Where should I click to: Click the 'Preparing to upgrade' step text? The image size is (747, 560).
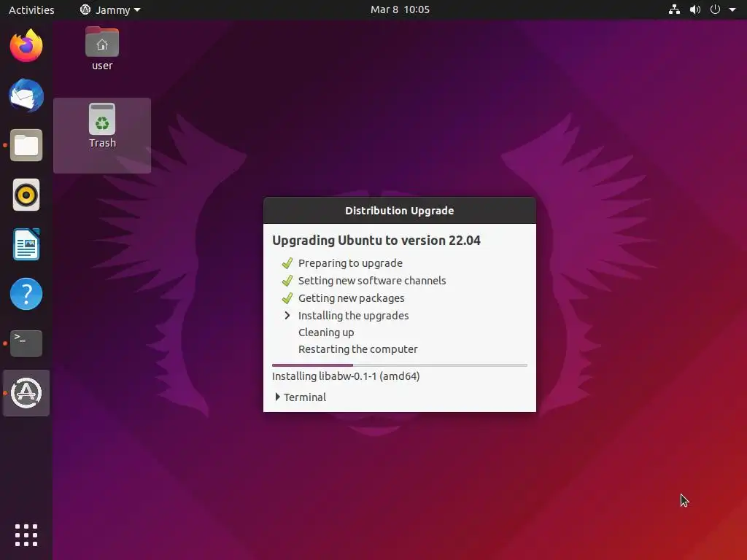(x=350, y=262)
